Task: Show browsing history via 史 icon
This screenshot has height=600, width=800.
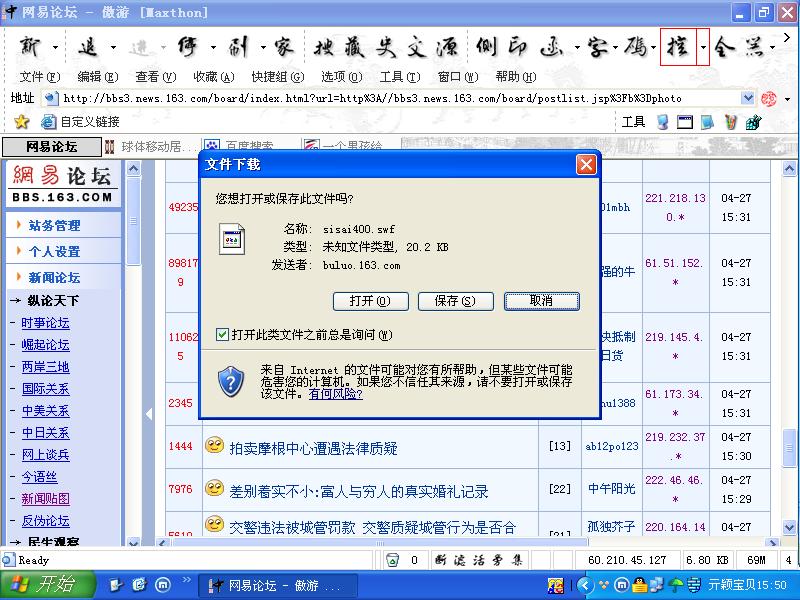Action: pos(386,47)
